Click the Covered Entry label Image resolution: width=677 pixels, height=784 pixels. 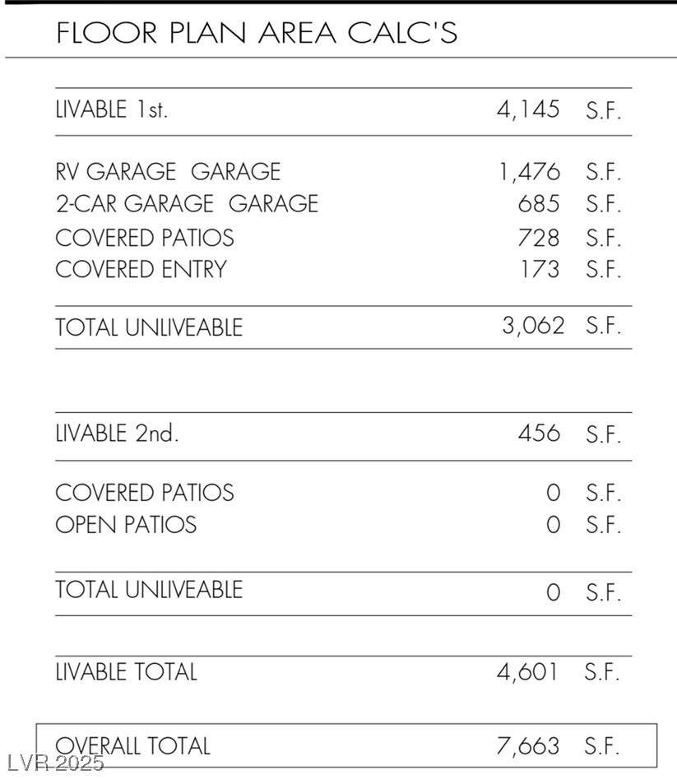(141, 269)
